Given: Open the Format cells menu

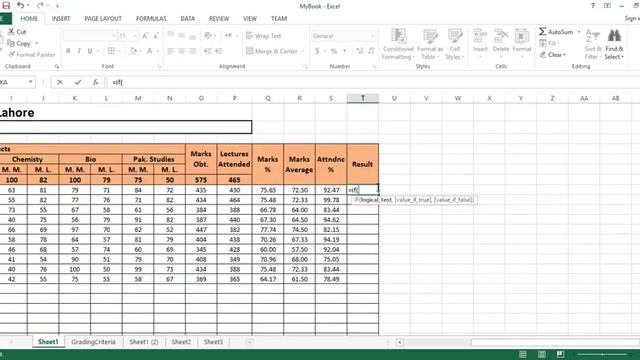Looking at the screenshot, I should [x=522, y=43].
